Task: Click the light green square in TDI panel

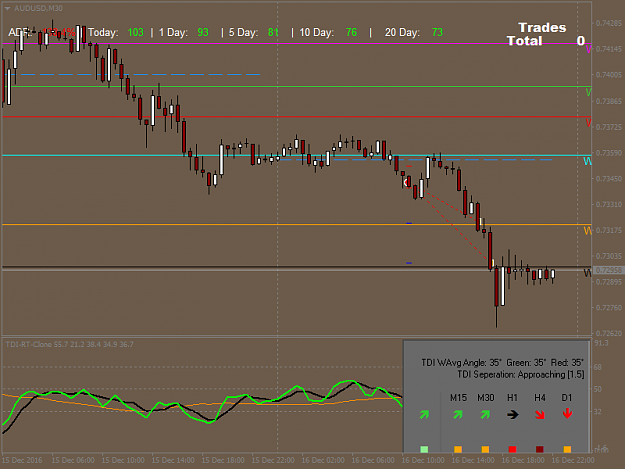Action: [x=424, y=449]
